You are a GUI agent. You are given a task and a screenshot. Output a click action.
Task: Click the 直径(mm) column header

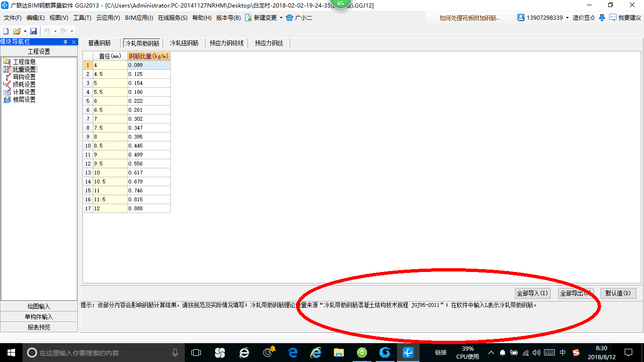110,56
